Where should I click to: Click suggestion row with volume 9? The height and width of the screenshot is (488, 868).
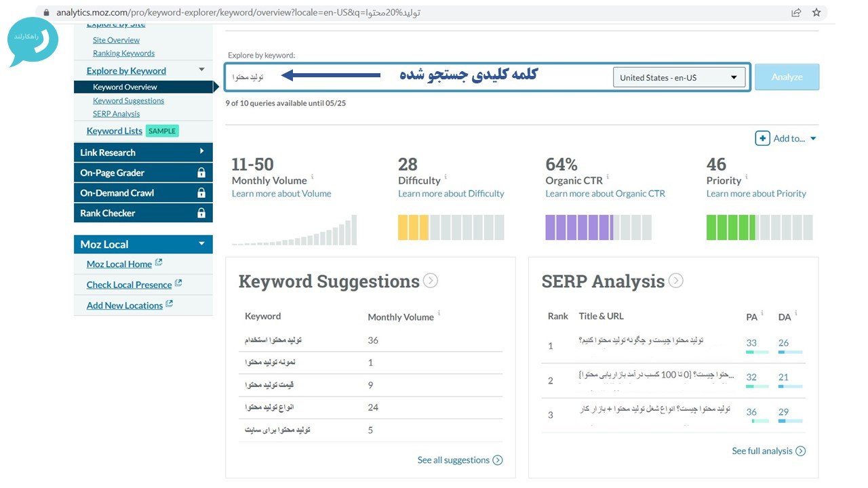point(370,385)
